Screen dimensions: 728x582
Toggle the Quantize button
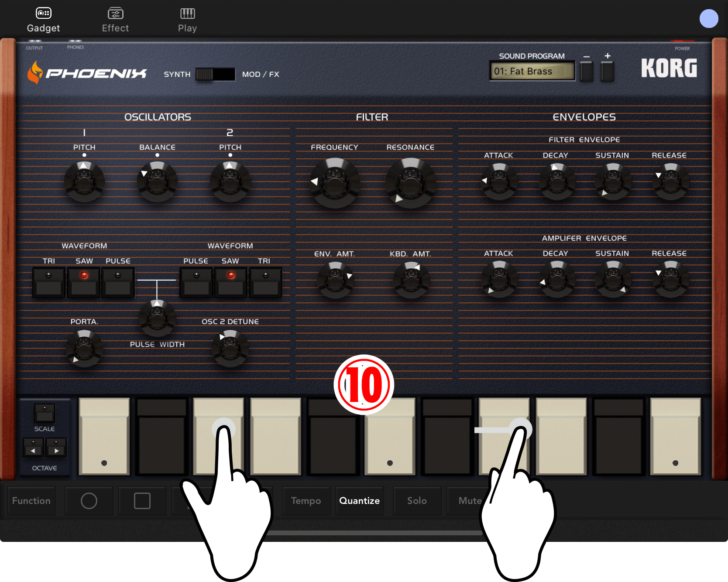point(360,501)
